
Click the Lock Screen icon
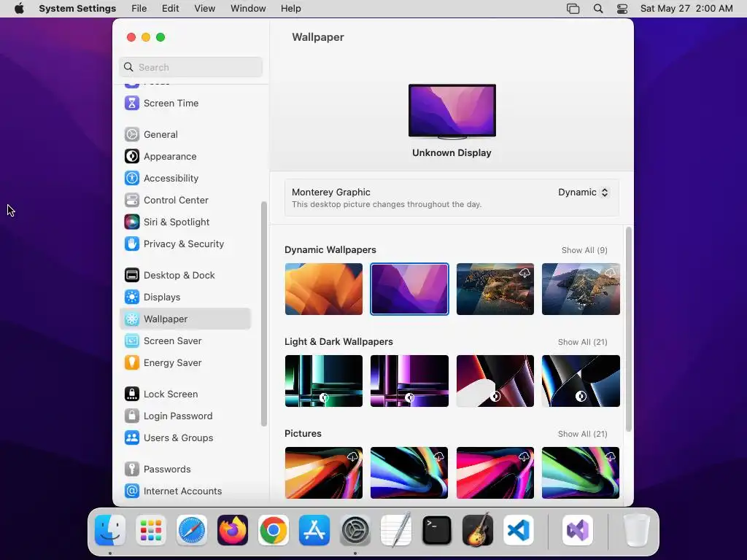132,394
